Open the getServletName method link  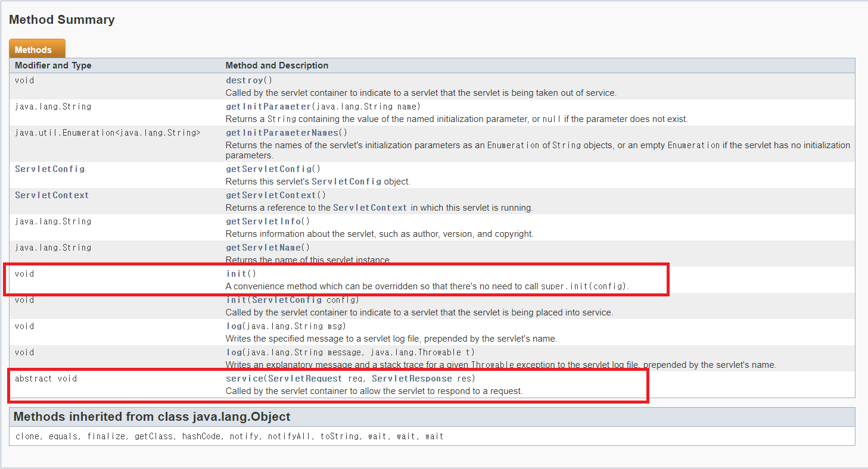263,248
